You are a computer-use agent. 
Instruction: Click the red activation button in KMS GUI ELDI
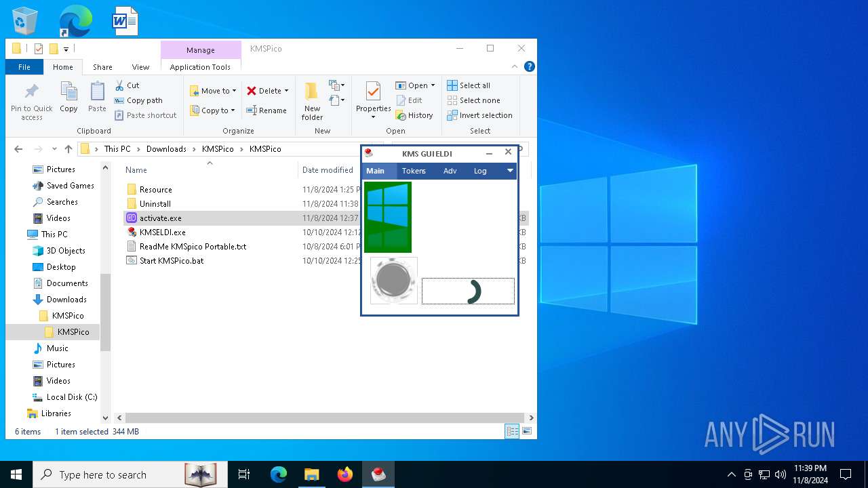(x=394, y=281)
